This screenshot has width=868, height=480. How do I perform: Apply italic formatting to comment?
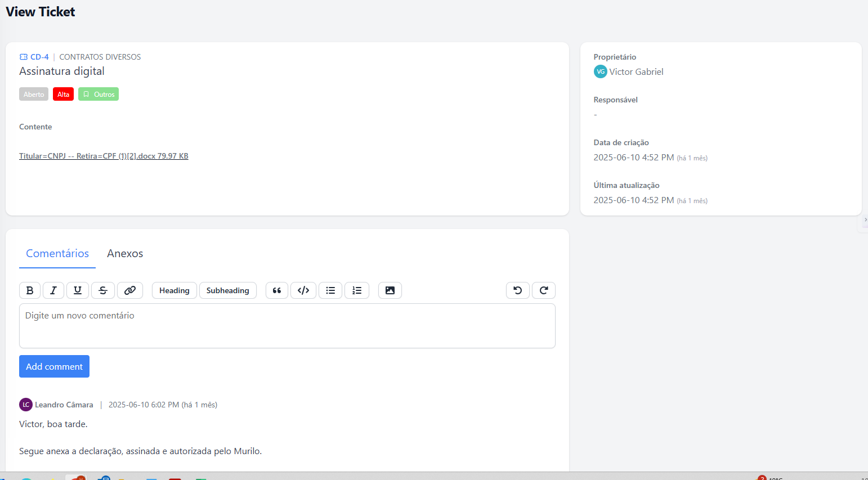(x=53, y=290)
